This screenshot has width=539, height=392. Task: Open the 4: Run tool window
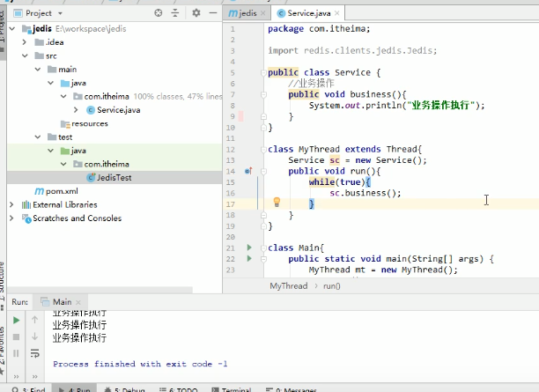[74, 389]
